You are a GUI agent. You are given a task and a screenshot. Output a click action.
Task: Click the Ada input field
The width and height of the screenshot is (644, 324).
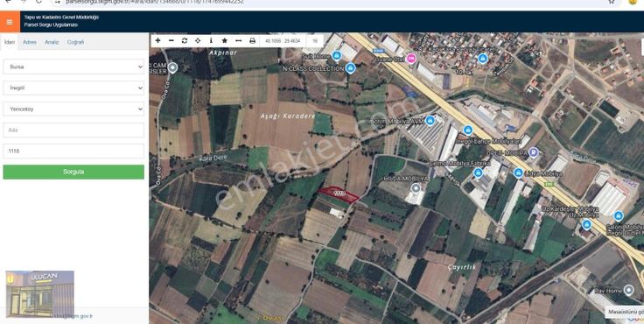point(73,130)
